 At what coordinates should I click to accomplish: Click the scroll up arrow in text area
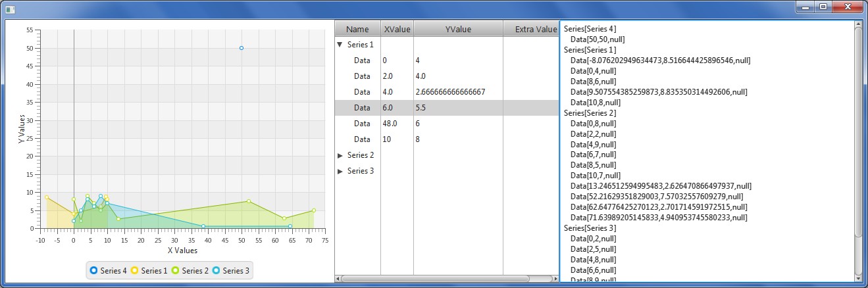(x=857, y=25)
